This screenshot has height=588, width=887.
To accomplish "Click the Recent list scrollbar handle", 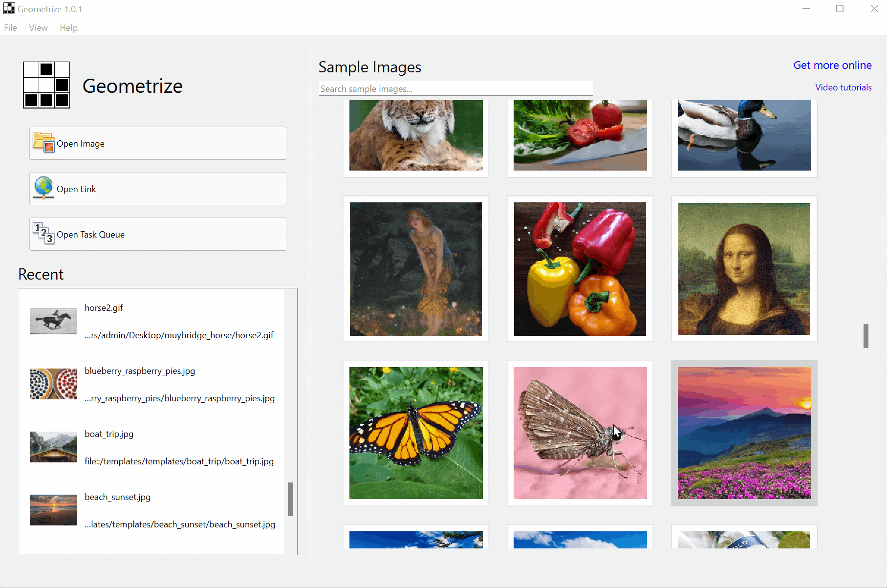I will 290,499.
